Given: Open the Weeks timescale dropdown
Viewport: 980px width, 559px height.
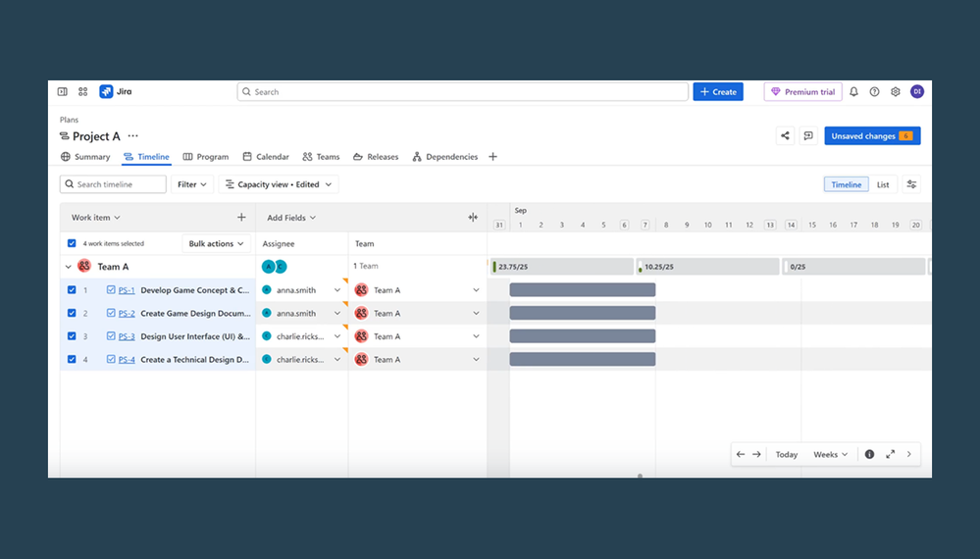Looking at the screenshot, I should (830, 454).
